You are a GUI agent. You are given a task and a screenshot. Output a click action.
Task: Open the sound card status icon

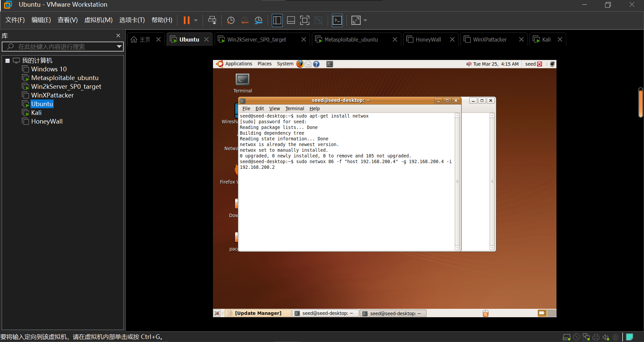click(x=606, y=337)
